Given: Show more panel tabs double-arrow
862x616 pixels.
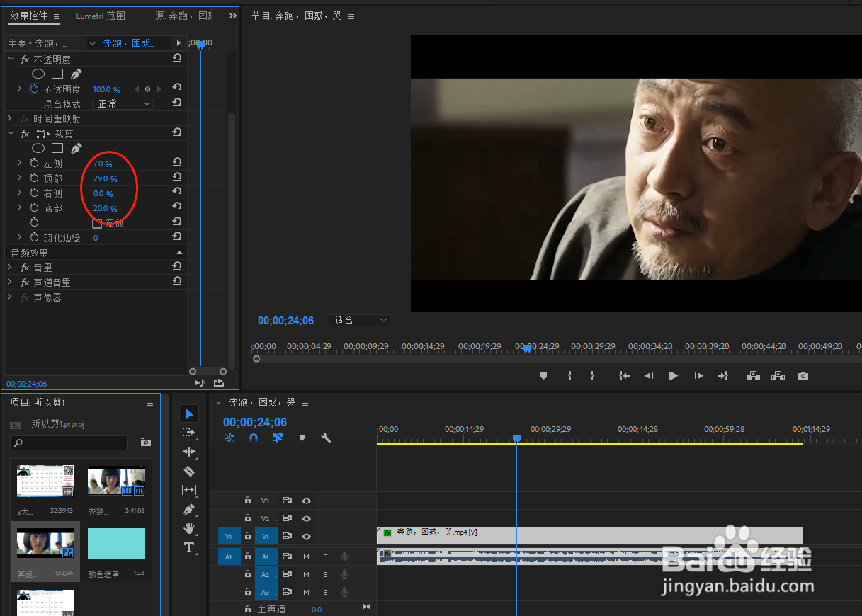Looking at the screenshot, I should (232, 16).
